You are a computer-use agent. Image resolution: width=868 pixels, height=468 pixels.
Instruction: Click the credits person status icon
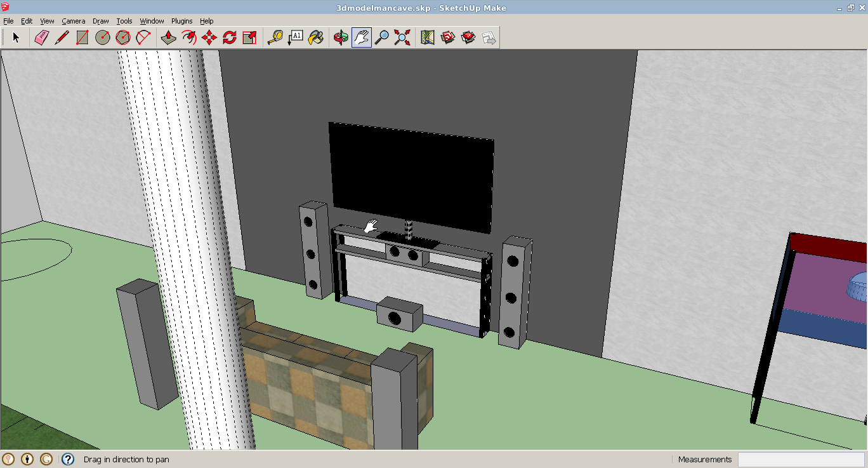pyautogui.click(x=27, y=458)
